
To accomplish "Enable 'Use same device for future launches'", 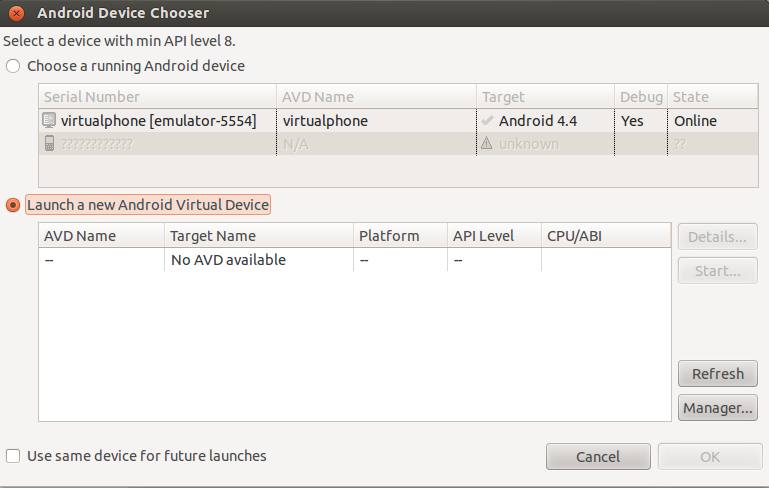I will pos(13,456).
